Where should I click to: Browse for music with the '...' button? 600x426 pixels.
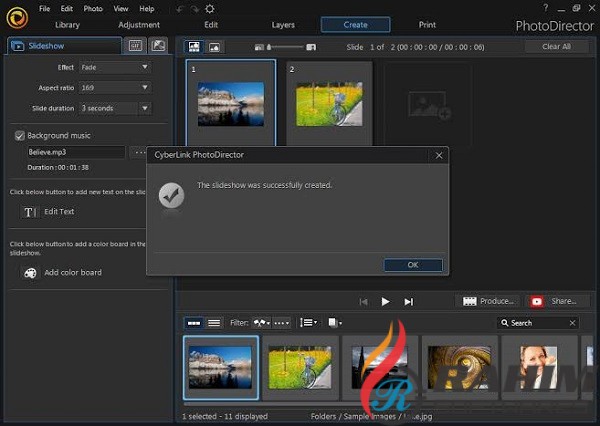pyautogui.click(x=140, y=152)
